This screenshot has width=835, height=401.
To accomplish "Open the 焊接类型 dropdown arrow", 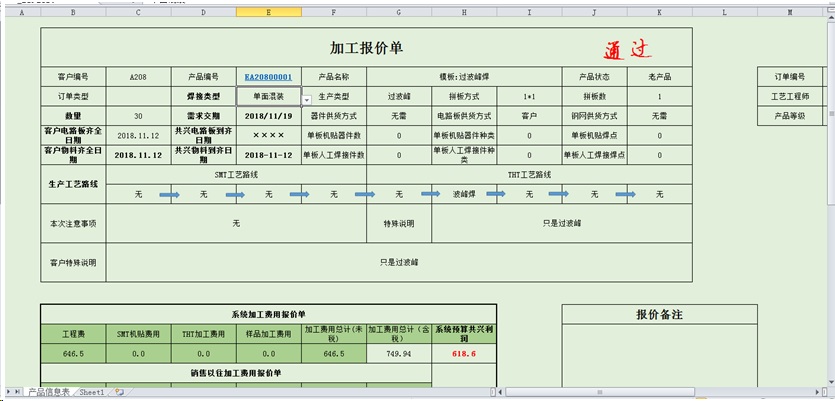I will pyautogui.click(x=306, y=98).
